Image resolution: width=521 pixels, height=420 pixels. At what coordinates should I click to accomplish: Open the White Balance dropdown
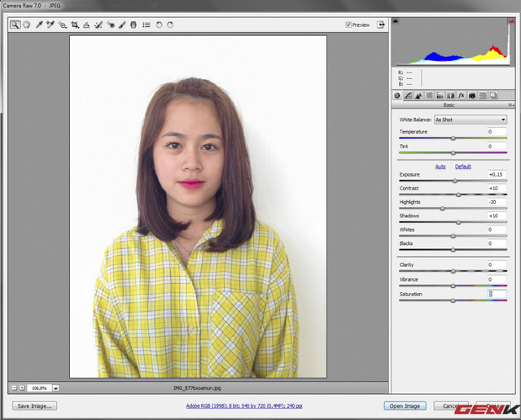click(x=471, y=120)
